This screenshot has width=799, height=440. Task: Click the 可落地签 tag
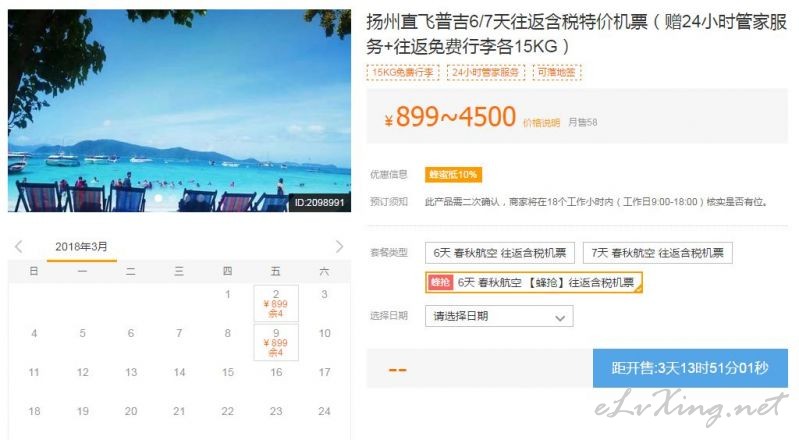tap(556, 72)
